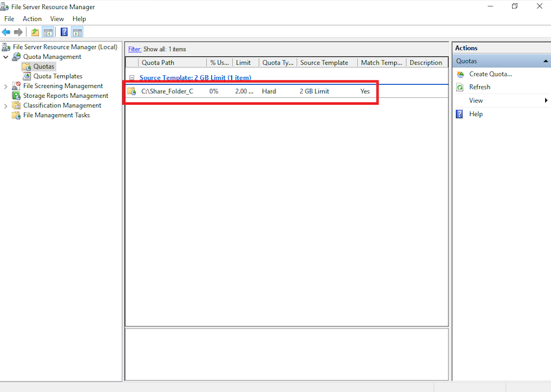
Task: Toggle the console tree visibility icon
Action: pos(48,32)
